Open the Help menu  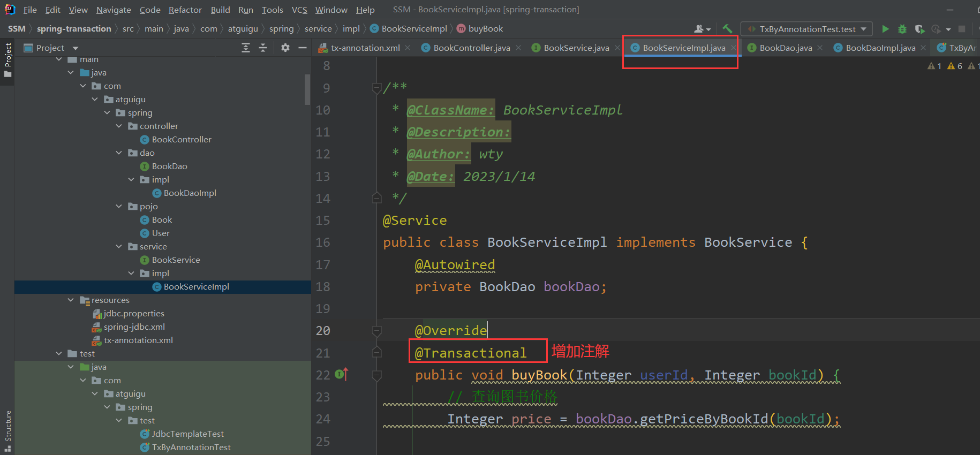pyautogui.click(x=365, y=10)
